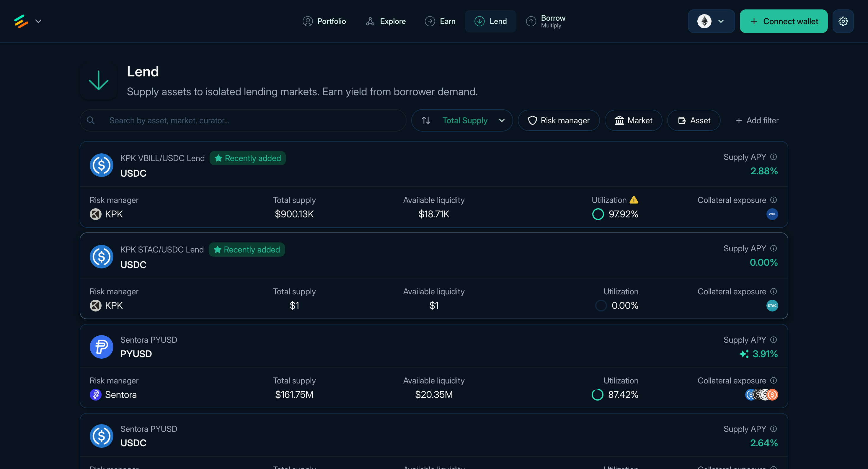Viewport: 868px width, 469px height.
Task: Open the Sentora PYUSD market with PYUSD asset
Action: pyautogui.click(x=434, y=366)
